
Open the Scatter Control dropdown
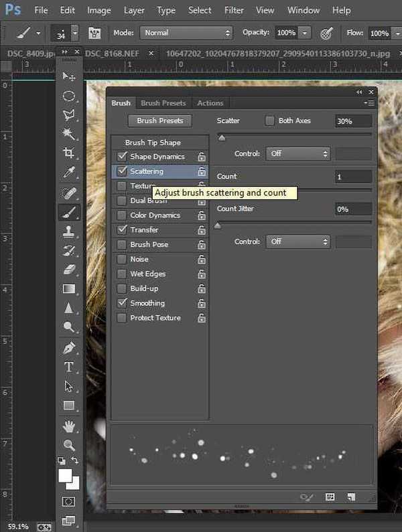[298, 154]
